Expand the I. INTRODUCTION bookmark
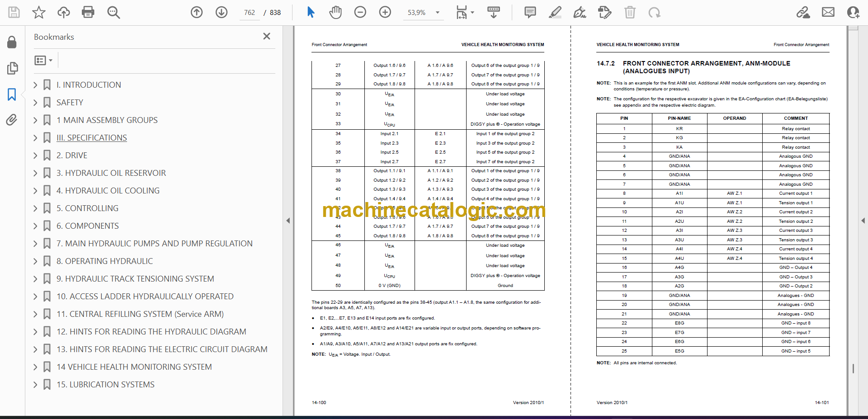 pyautogui.click(x=35, y=85)
